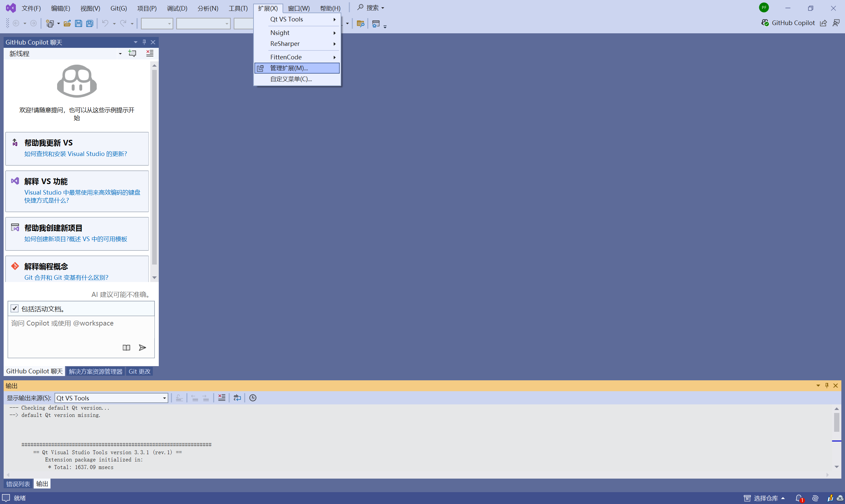Switch to the Git 更改 tab
Viewport: 845px width, 504px height.
139,371
